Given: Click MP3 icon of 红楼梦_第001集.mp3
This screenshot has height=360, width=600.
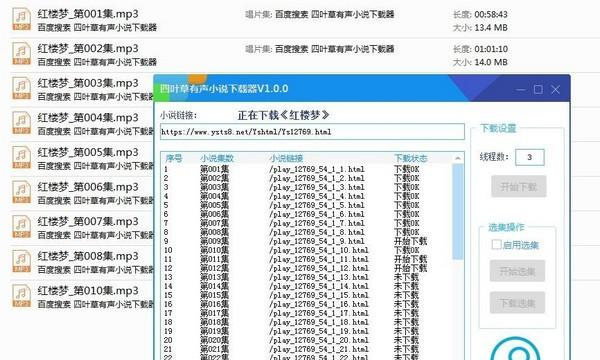Looking at the screenshot, I should point(21,19).
